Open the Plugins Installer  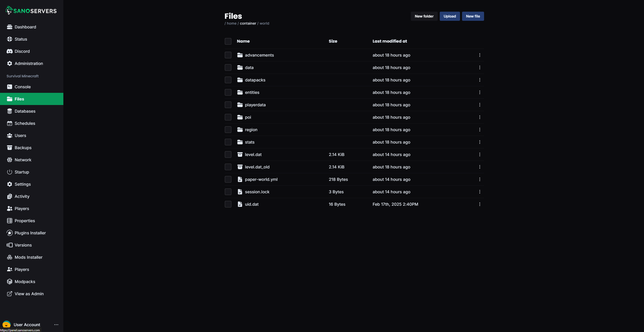coord(30,233)
